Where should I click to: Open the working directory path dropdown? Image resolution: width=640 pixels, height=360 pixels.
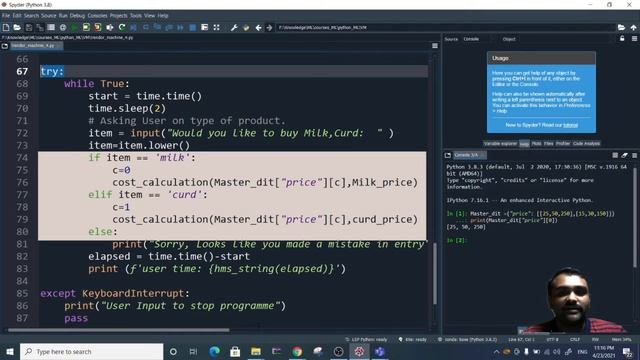click(x=446, y=27)
